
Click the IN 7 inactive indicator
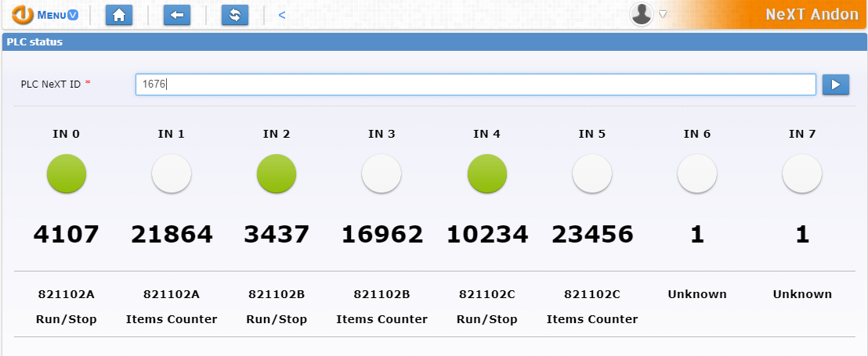click(x=802, y=174)
